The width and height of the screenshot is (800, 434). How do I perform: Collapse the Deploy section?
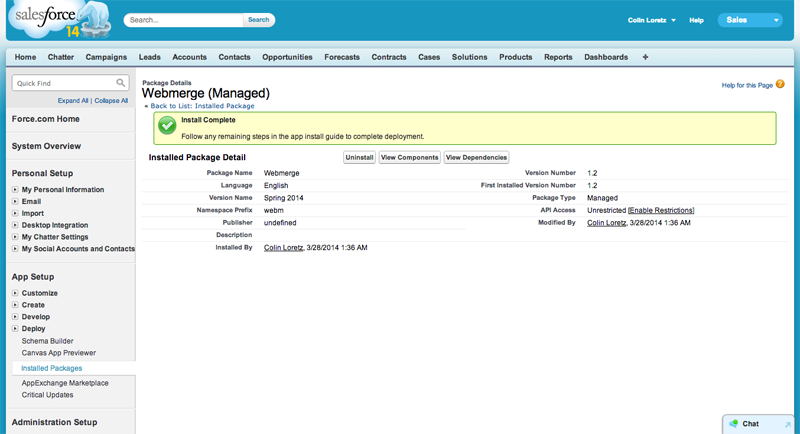coord(15,328)
